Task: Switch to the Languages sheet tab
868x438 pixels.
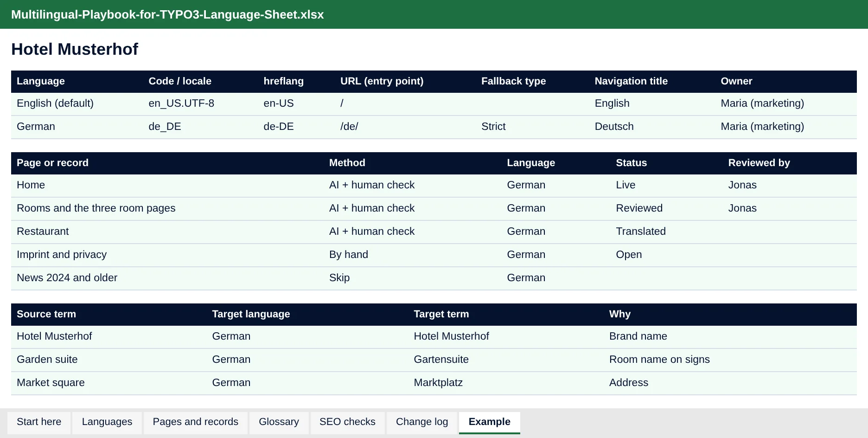Action: (107, 422)
